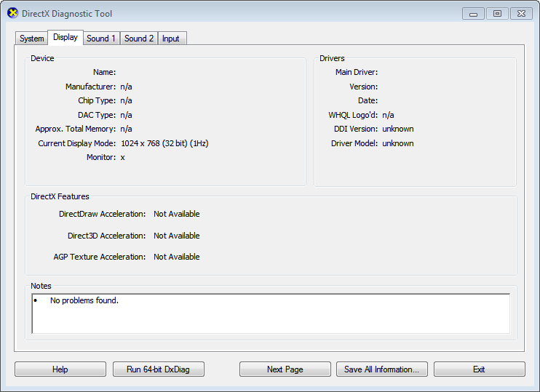Click Approx. Total Memory 'n/a' value
Screen dimensions: 540x392
point(126,129)
